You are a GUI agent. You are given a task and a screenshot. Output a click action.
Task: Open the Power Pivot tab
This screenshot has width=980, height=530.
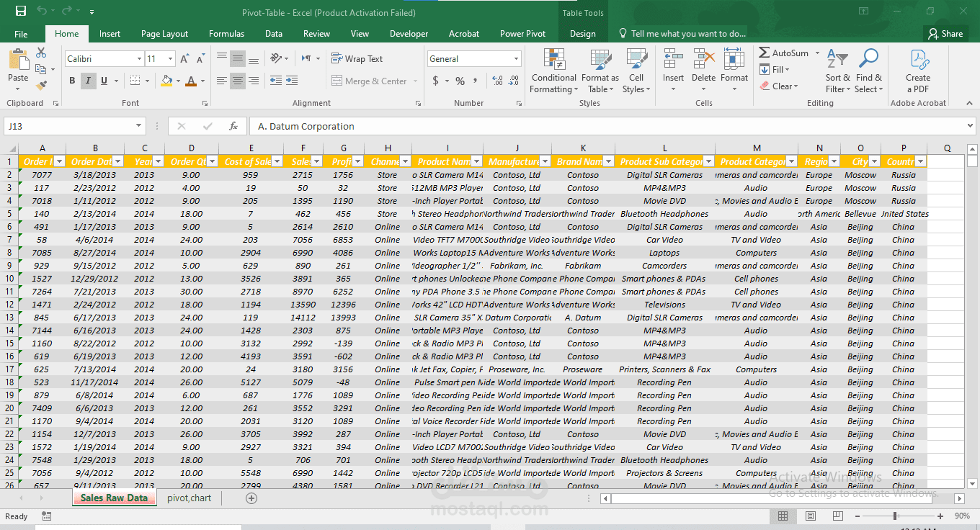(x=522, y=34)
